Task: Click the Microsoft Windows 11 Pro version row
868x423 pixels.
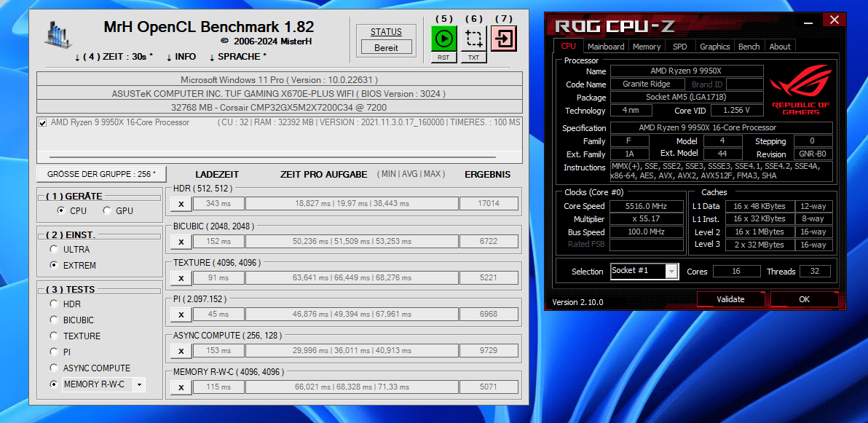Action: click(x=279, y=80)
